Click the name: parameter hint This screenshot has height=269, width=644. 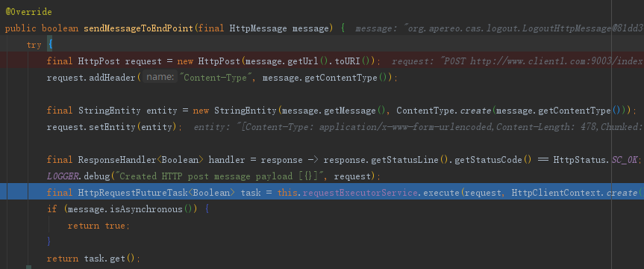click(x=160, y=78)
